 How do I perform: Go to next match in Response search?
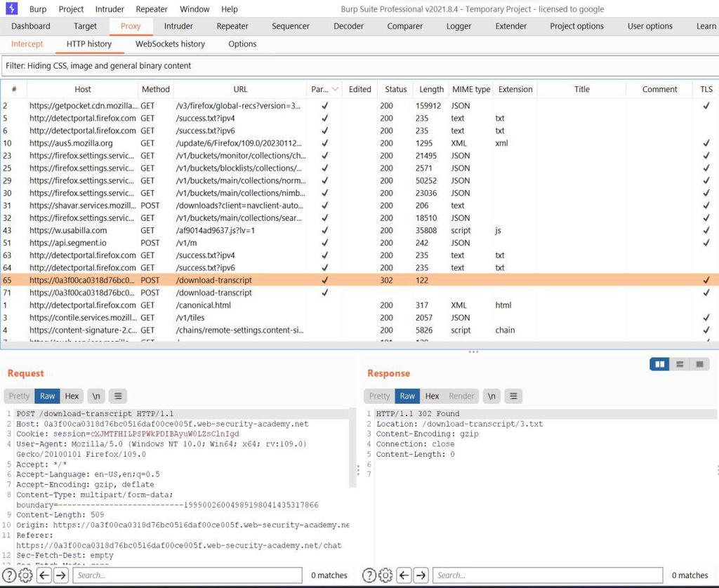(x=421, y=575)
